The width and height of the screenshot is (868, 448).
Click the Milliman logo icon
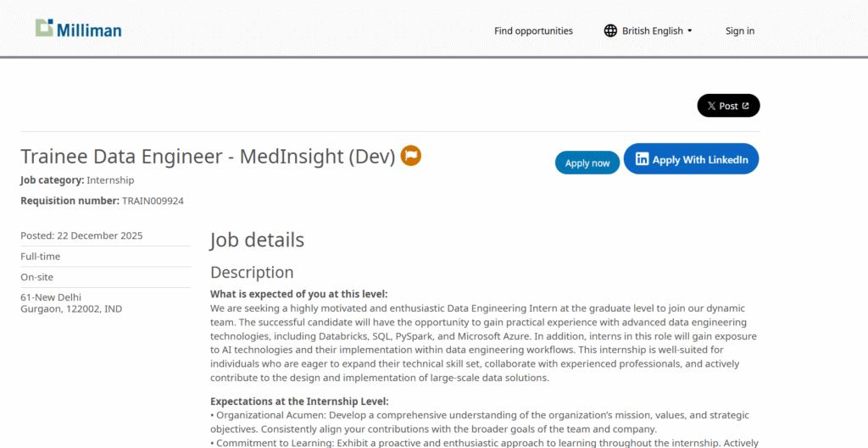pyautogui.click(x=45, y=28)
